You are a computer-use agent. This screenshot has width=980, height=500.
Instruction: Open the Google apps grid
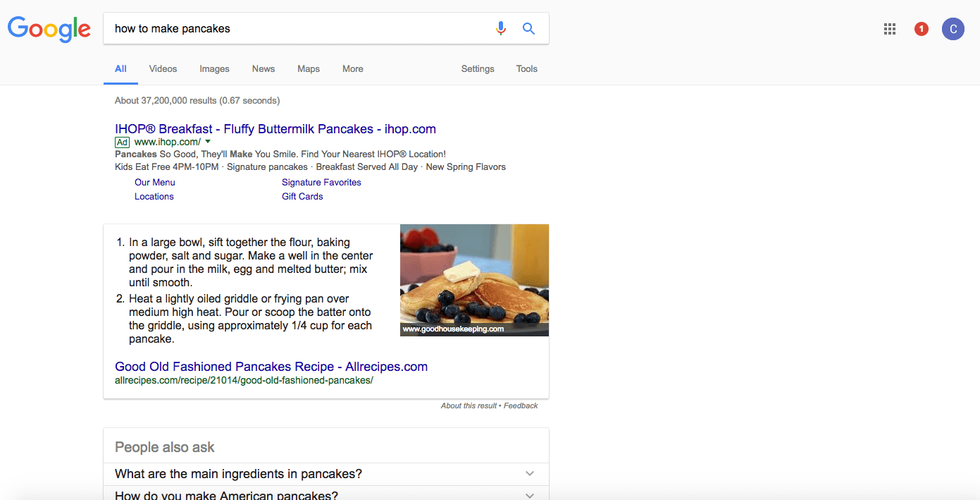[x=890, y=29]
